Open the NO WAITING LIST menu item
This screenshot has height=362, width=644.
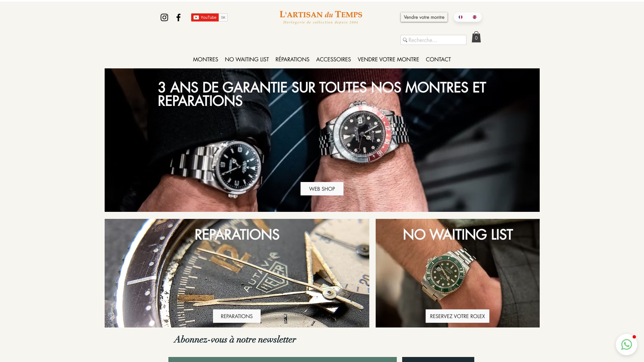247,59
